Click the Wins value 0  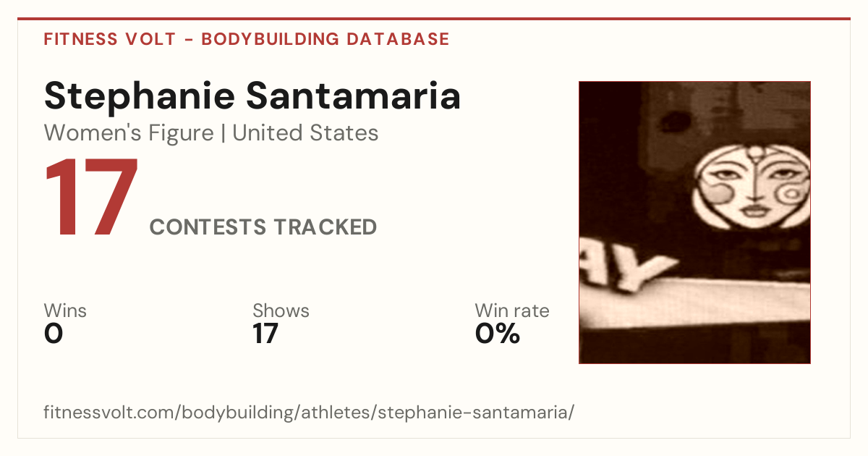coord(54,334)
